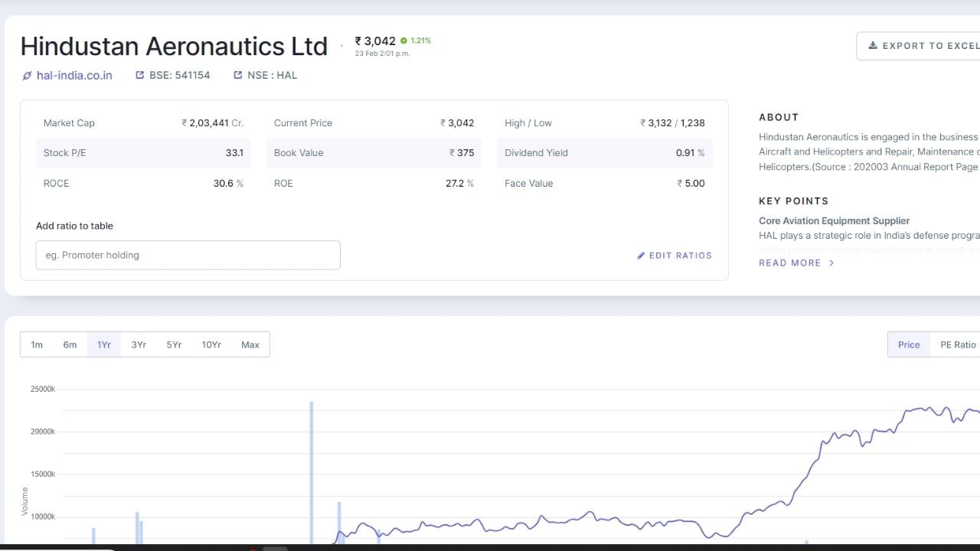The height and width of the screenshot is (551, 980).
Task: Click the 20000k volume axis label
Action: tap(43, 432)
